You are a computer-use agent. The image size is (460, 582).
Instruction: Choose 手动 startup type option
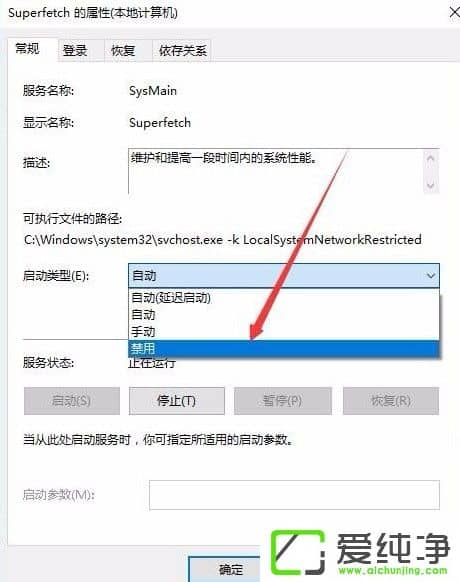[x=284, y=331]
